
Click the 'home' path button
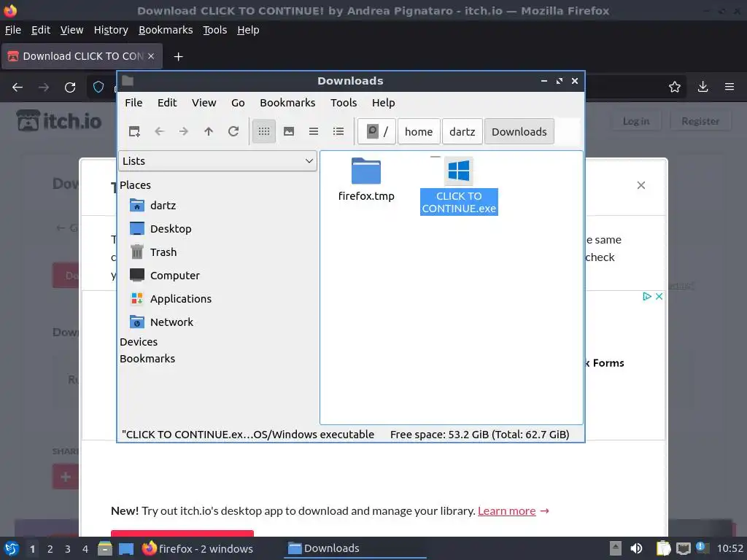click(x=419, y=131)
